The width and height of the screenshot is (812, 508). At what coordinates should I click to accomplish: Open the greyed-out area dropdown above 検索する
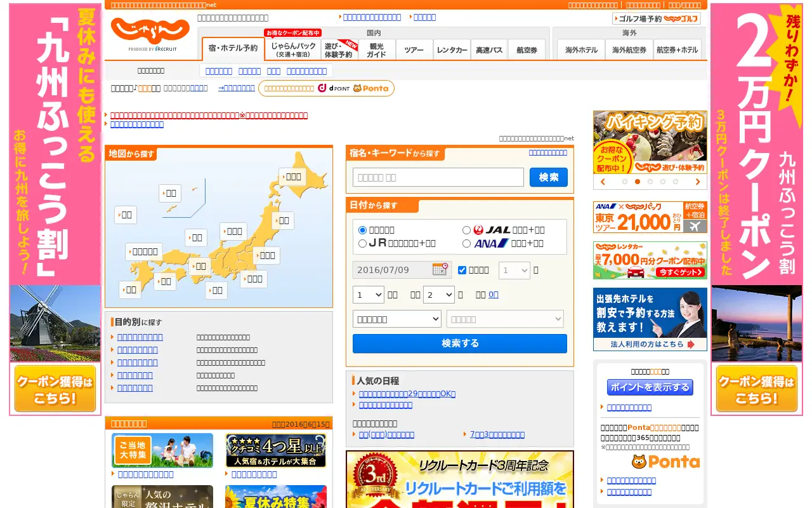505,319
